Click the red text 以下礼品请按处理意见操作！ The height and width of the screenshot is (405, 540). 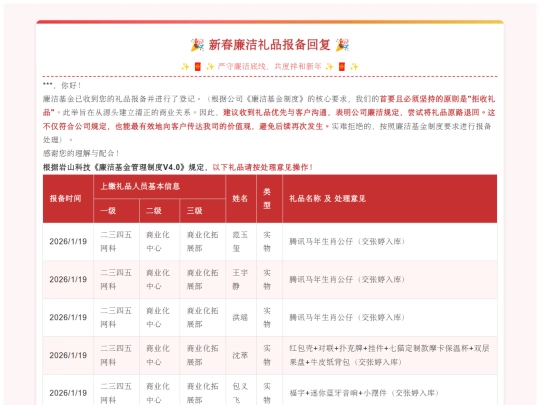tap(263, 167)
